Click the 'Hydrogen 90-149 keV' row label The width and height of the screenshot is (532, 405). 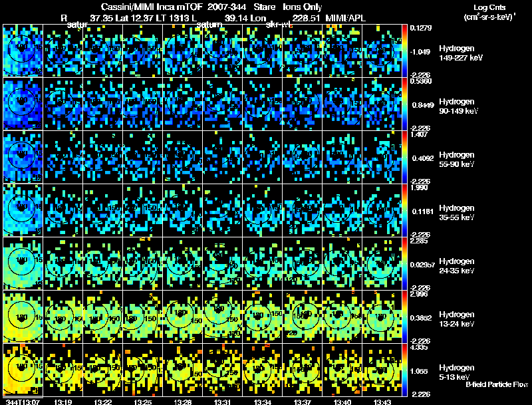(x=459, y=106)
